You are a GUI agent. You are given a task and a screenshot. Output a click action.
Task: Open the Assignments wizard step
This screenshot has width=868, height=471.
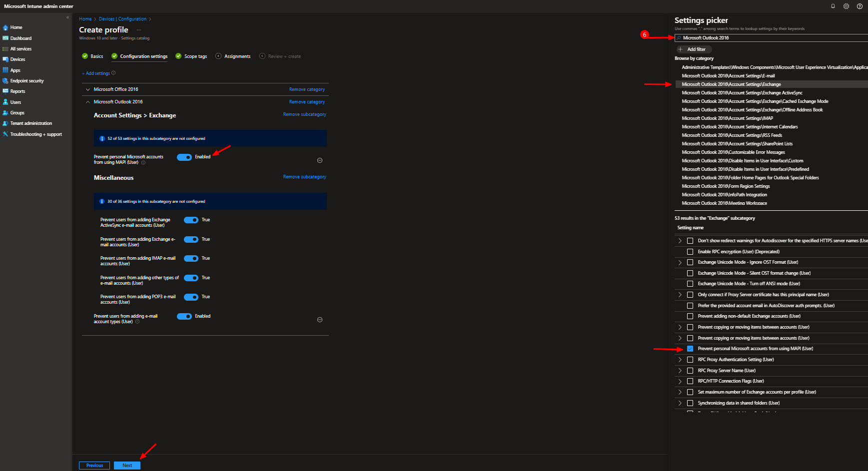click(233, 56)
